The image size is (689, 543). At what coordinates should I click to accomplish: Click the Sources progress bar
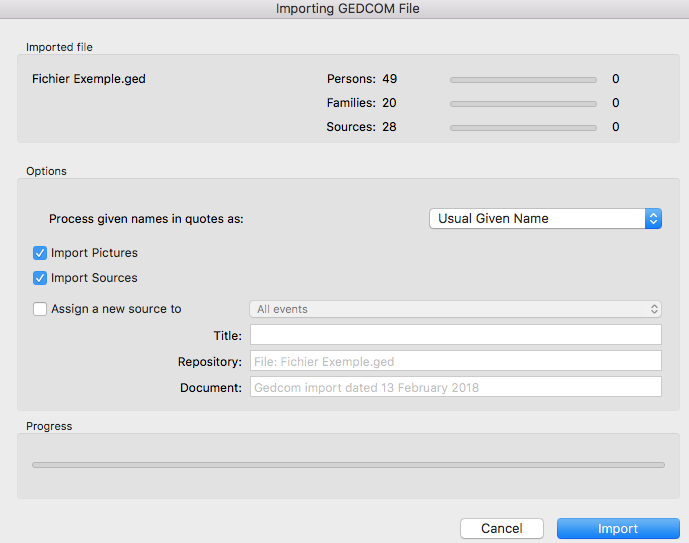523,128
